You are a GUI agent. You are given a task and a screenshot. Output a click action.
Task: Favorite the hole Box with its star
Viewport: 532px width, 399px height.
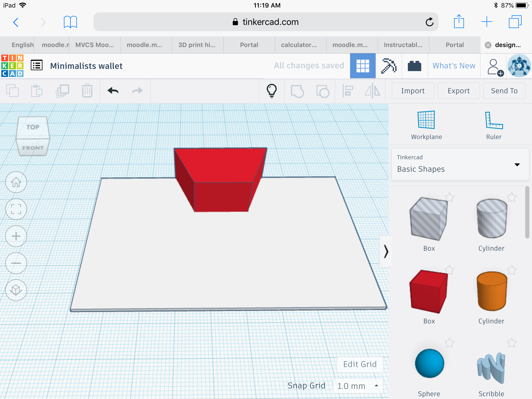click(x=449, y=197)
